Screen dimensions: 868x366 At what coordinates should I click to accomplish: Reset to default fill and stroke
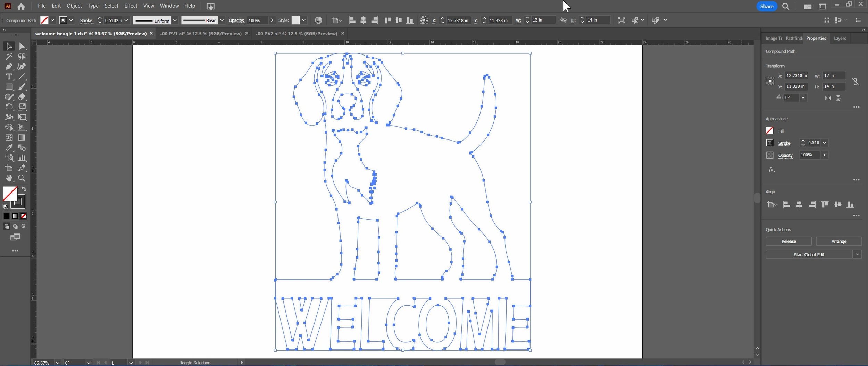coord(5,206)
